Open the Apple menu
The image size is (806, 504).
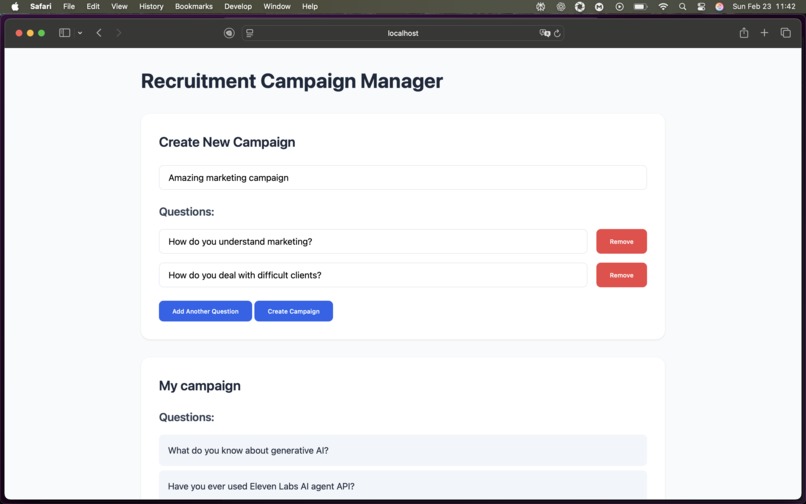[x=15, y=7]
